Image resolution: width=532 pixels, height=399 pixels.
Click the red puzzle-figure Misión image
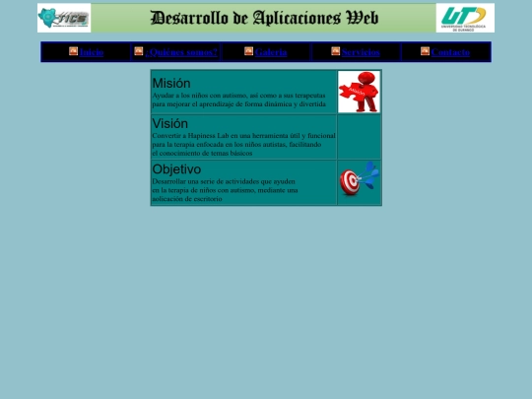pos(359,92)
